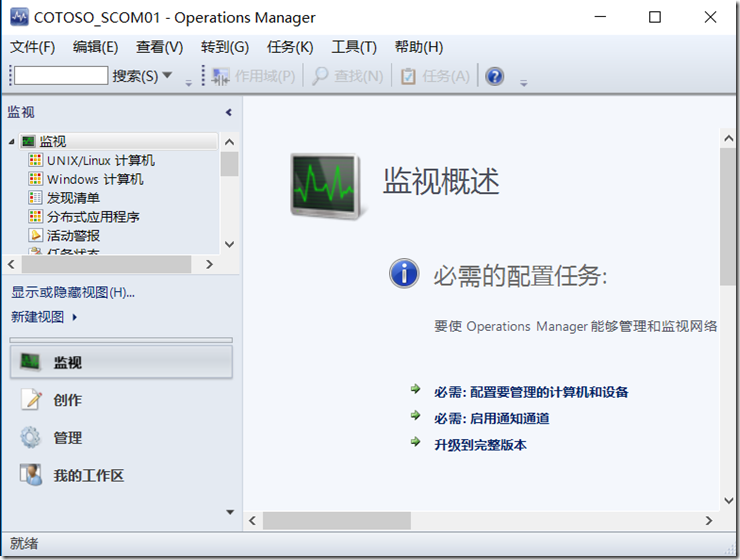Click tree horizontal scrollbar right arrow
740x560 pixels.
click(210, 265)
